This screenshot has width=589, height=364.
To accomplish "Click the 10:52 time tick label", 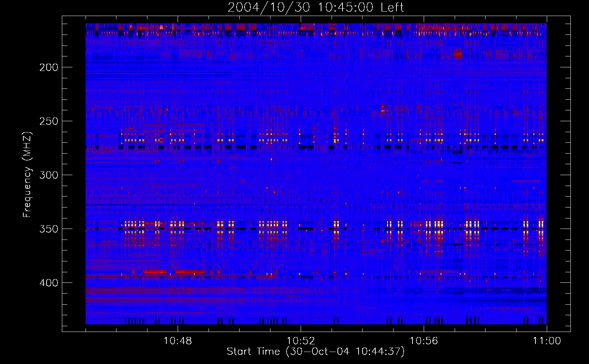I will point(301,341).
